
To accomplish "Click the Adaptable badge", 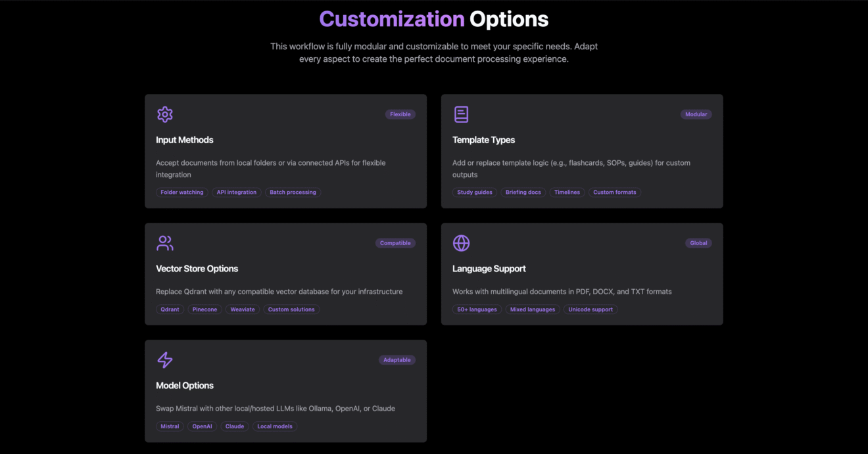I will coord(397,360).
